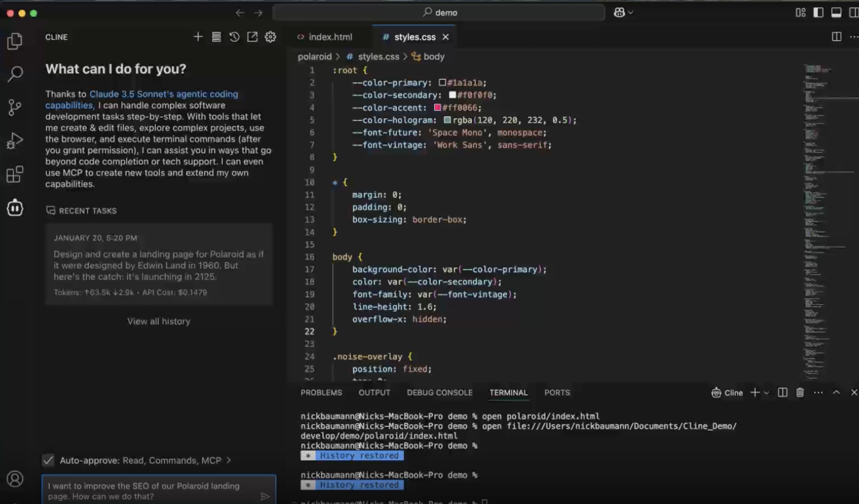Jump within code using the minimap
Screen dimensions: 859x504
825,221
